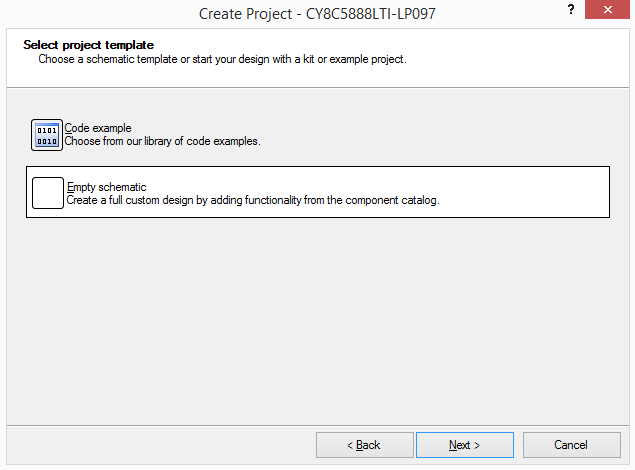The width and height of the screenshot is (635, 470).
Task: Go to the previous step with Back
Action: [364, 445]
